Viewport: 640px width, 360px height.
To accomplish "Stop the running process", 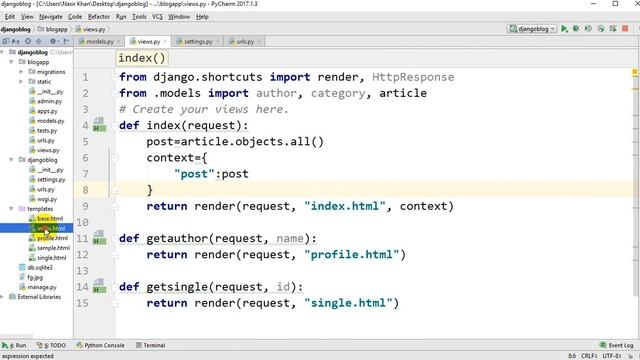I will point(625,29).
